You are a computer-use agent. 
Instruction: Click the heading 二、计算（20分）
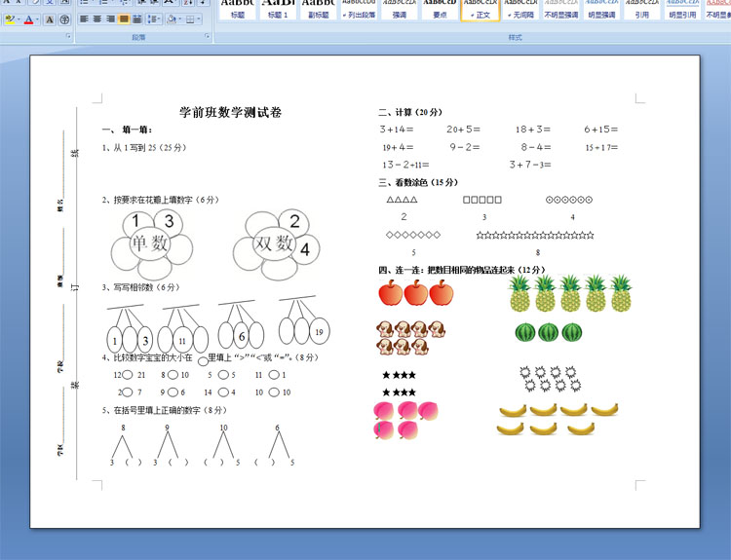[x=410, y=112]
